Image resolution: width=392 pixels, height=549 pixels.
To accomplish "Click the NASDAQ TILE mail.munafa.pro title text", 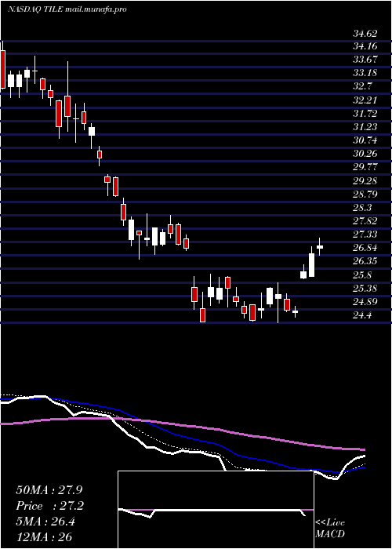I will [x=67, y=9].
